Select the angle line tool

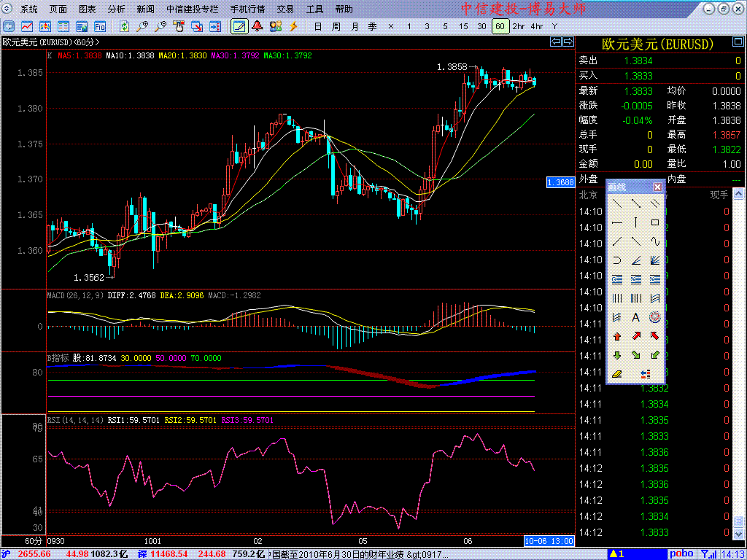[635, 260]
